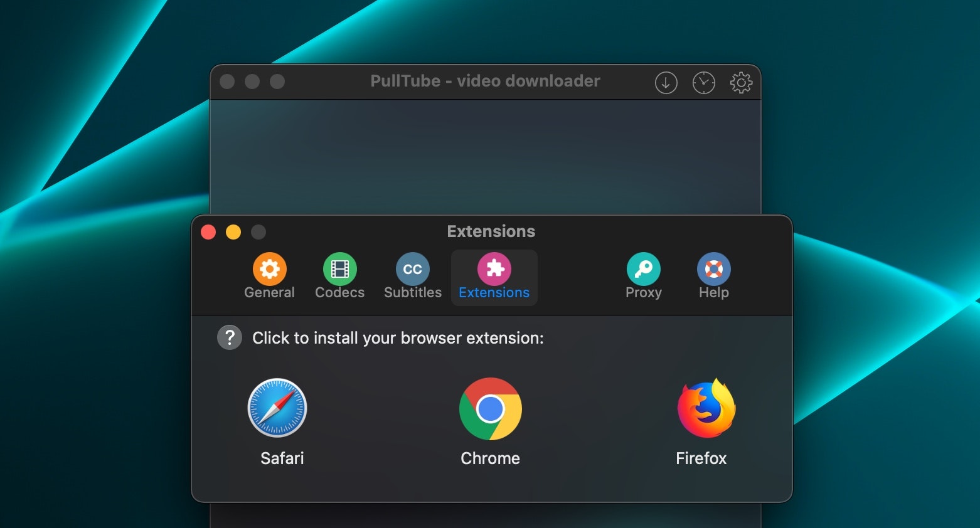The image size is (980, 528).
Task: Open the Proxy settings tab
Action: tap(644, 277)
